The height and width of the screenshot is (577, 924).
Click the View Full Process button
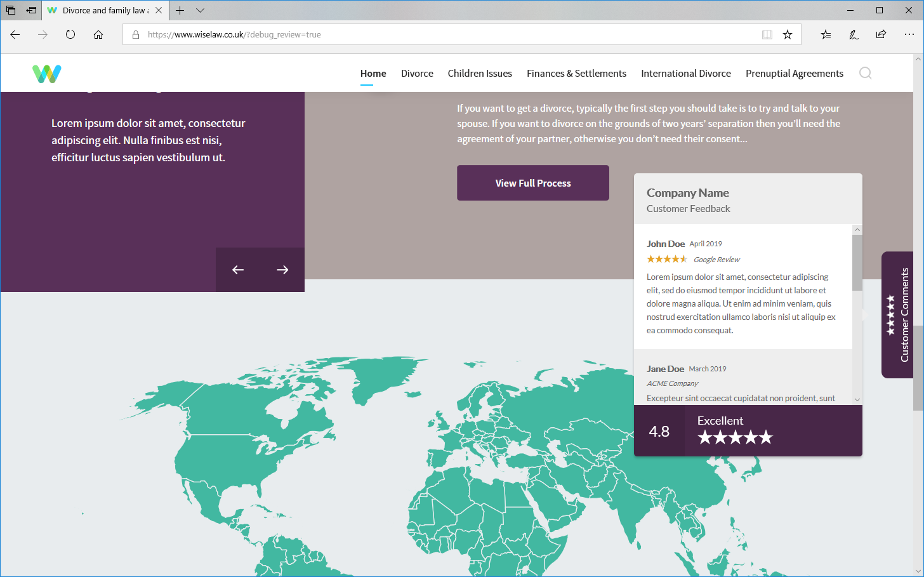[x=533, y=183]
